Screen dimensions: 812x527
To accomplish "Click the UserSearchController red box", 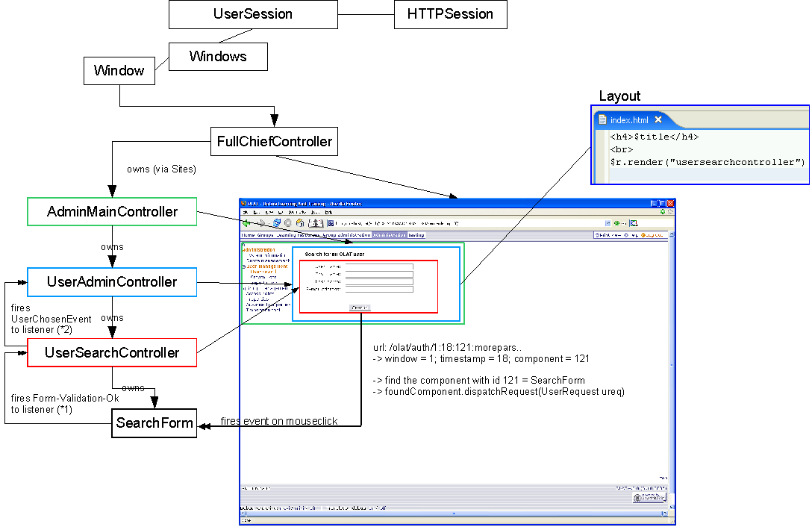I will pos(112,352).
